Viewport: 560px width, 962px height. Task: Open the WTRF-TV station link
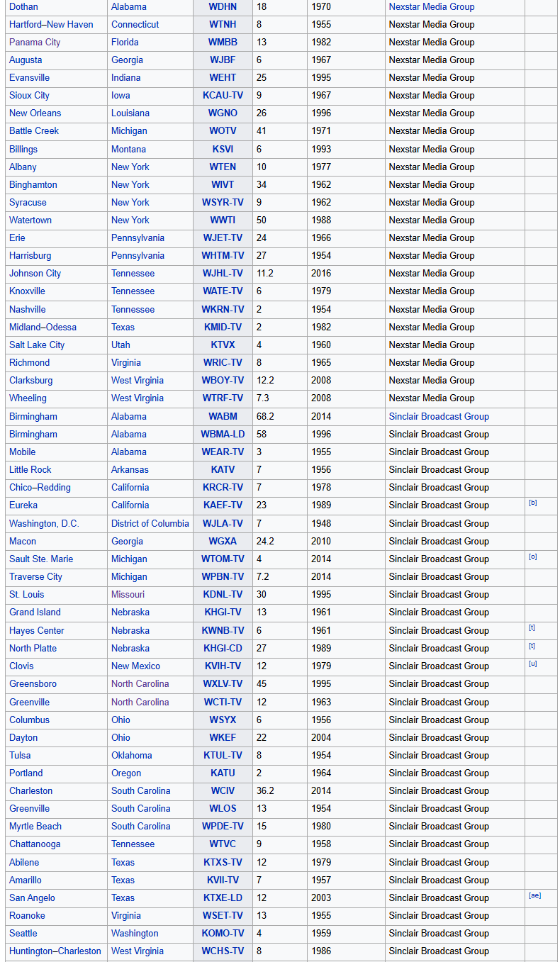[223, 398]
